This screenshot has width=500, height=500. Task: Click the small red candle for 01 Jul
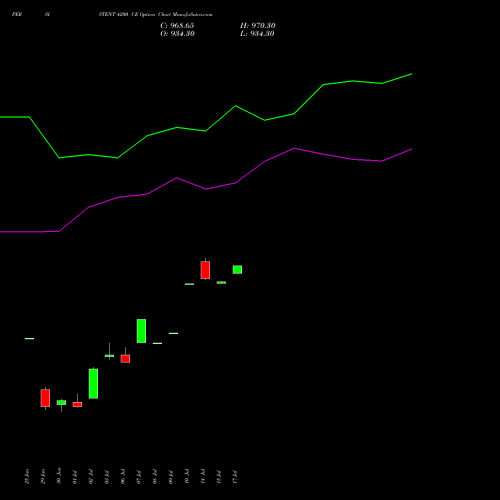tap(77, 404)
